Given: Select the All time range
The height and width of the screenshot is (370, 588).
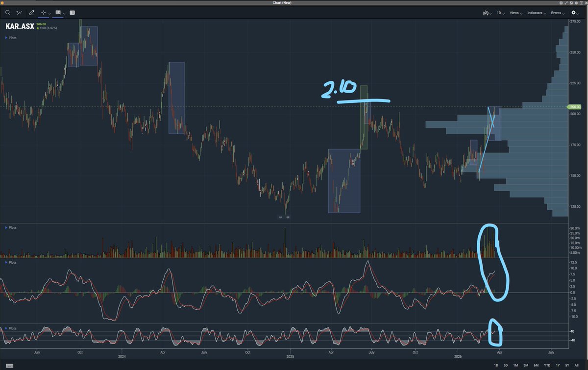Looking at the screenshot, I should (x=577, y=366).
